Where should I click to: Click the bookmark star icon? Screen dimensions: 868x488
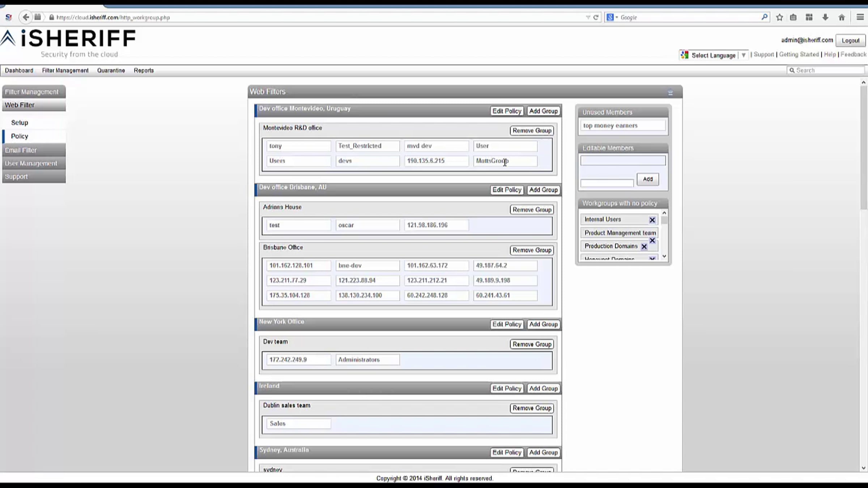(779, 17)
